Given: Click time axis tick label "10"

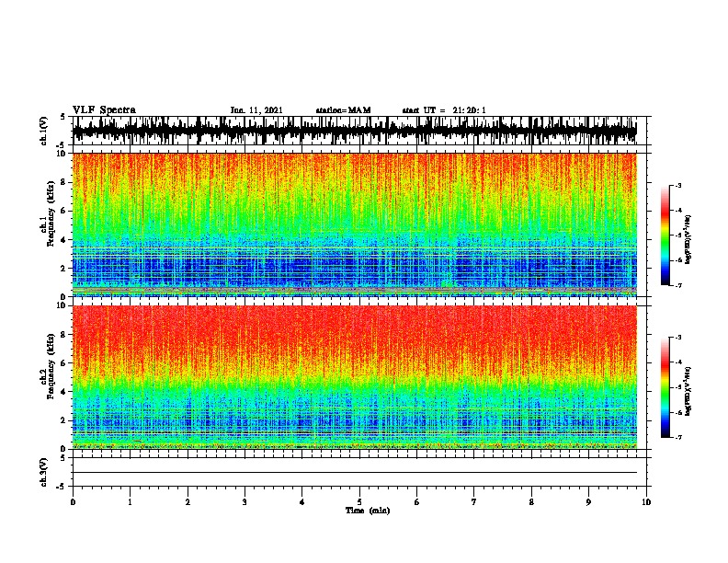Looking at the screenshot, I should click(646, 502).
